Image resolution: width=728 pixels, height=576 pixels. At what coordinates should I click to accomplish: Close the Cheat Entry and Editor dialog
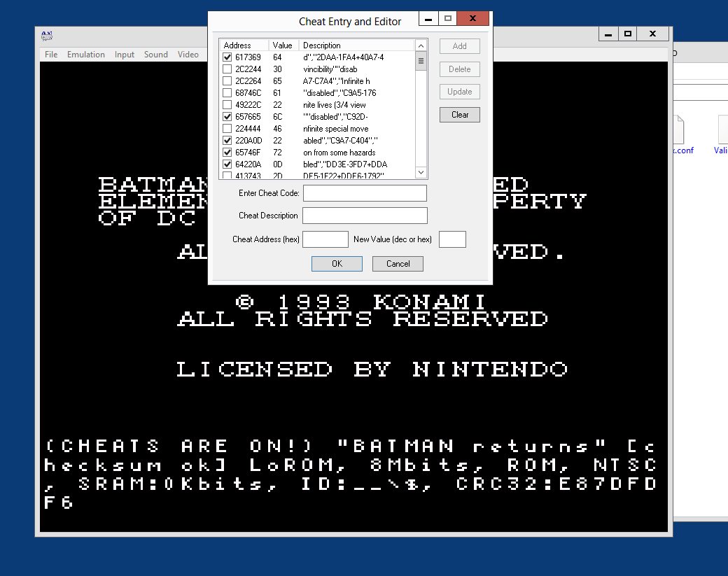[x=472, y=19]
